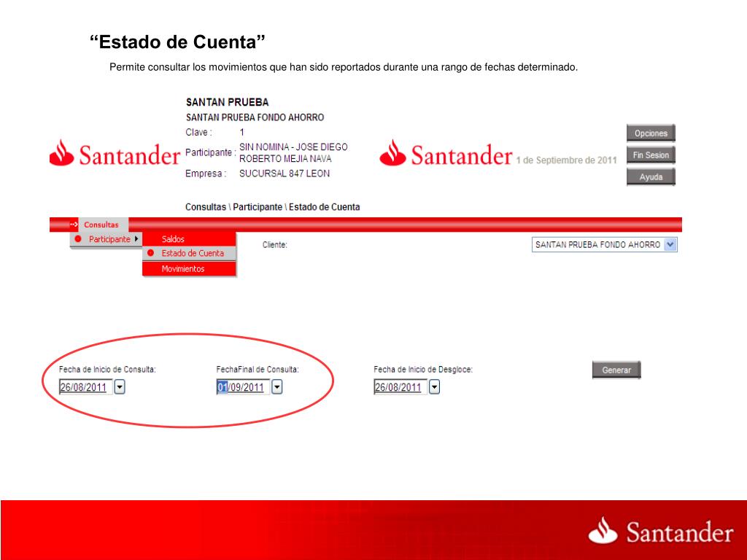
Task: Open the Consultas menu
Action: [x=101, y=225]
